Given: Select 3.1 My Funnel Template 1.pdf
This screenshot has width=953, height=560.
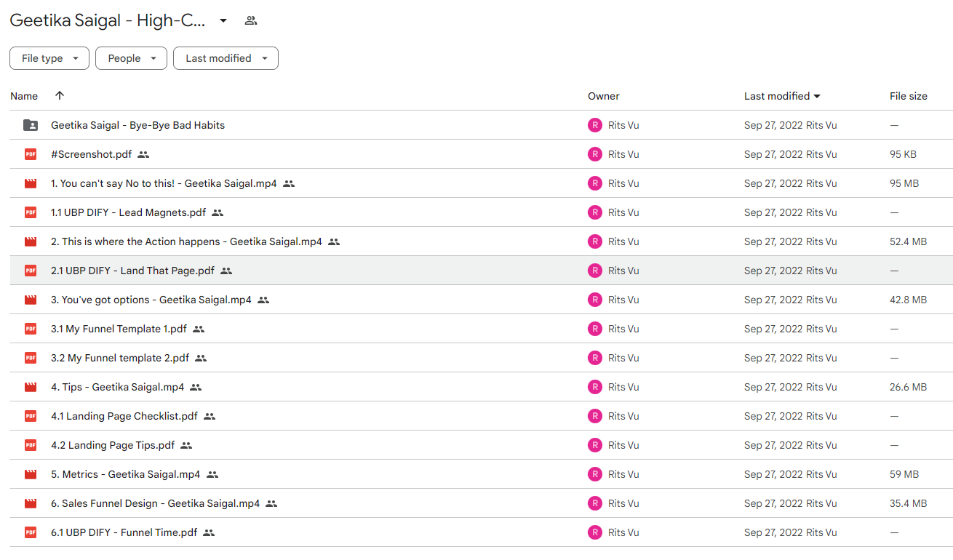Looking at the screenshot, I should [119, 329].
